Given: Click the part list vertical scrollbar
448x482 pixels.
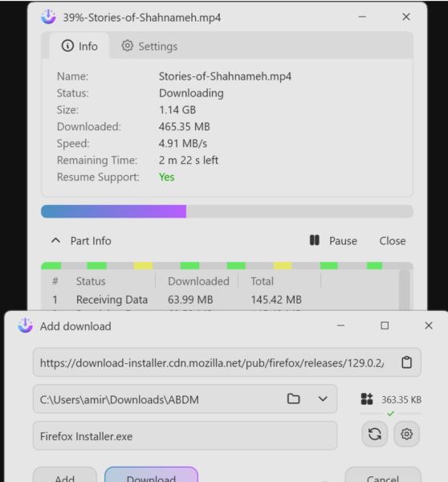Looking at the screenshot, I should pyautogui.click(x=405, y=289).
